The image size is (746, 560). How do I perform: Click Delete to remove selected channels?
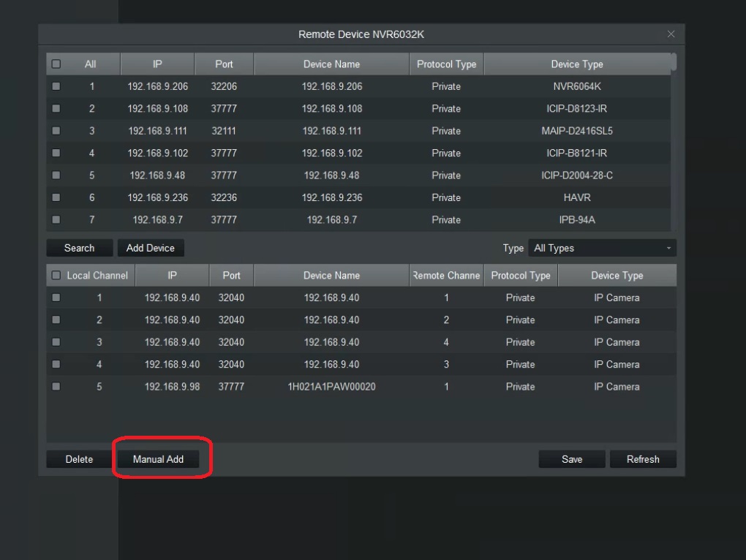click(x=78, y=459)
